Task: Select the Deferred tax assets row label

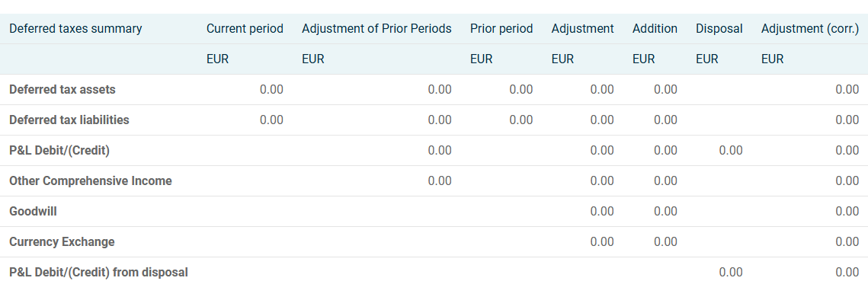Action: click(62, 90)
